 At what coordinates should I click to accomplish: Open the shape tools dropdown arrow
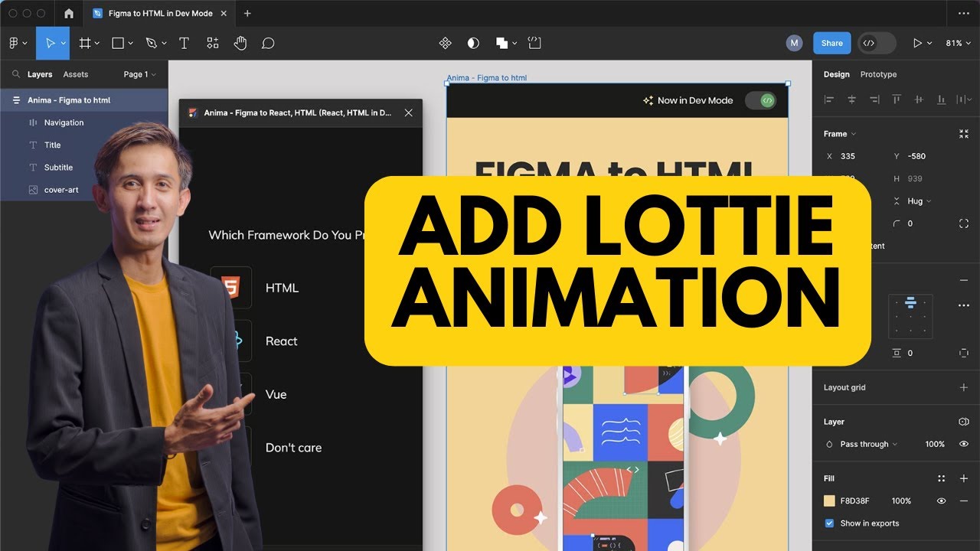pyautogui.click(x=130, y=44)
